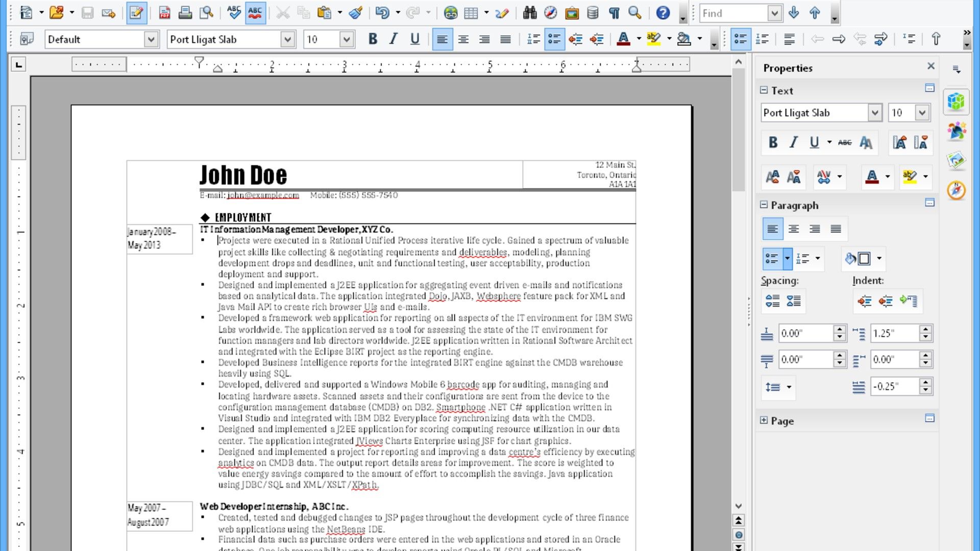Viewport: 980px width, 551px height.
Task: Click the New document icon
Action: [x=26, y=13]
